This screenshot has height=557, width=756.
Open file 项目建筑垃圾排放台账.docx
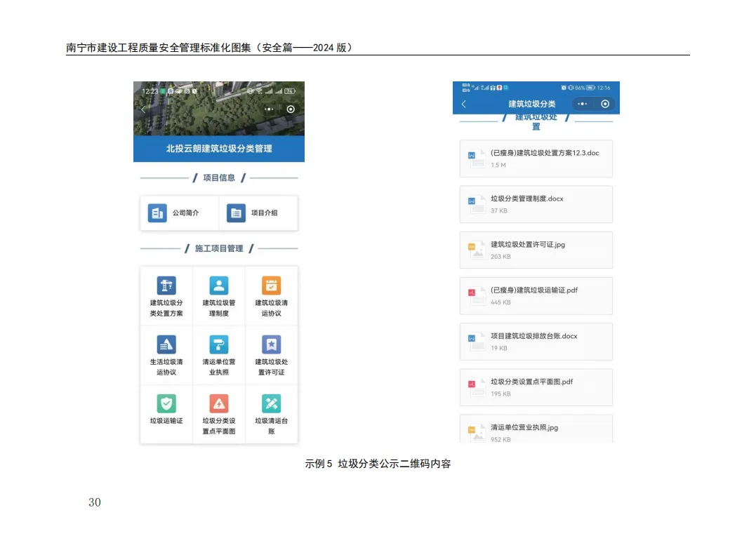536,342
